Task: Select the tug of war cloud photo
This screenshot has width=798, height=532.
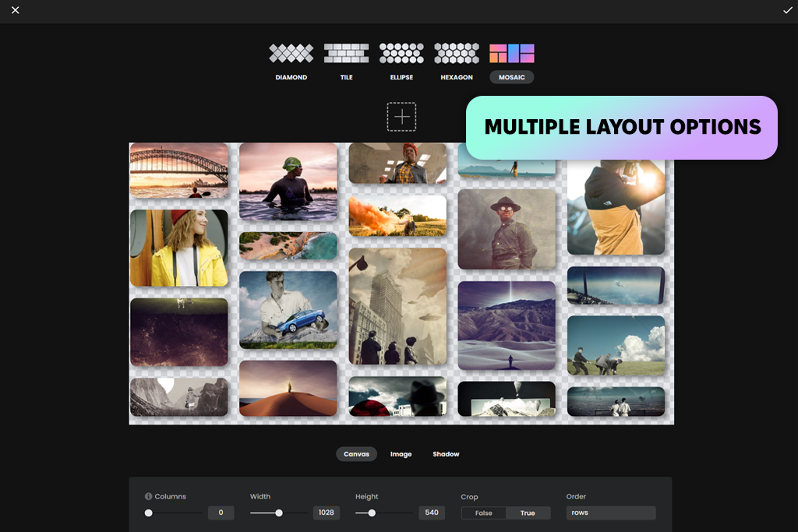Action: click(x=616, y=345)
